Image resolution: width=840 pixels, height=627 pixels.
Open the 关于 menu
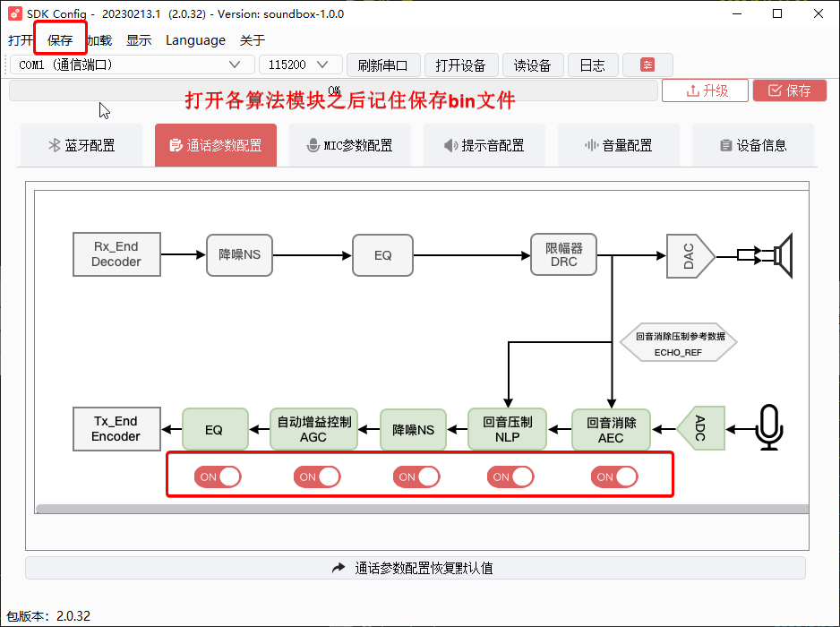pos(253,40)
